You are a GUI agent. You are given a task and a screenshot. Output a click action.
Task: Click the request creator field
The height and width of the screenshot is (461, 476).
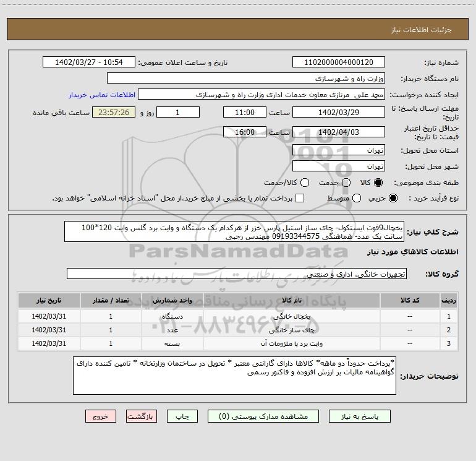[x=261, y=95]
